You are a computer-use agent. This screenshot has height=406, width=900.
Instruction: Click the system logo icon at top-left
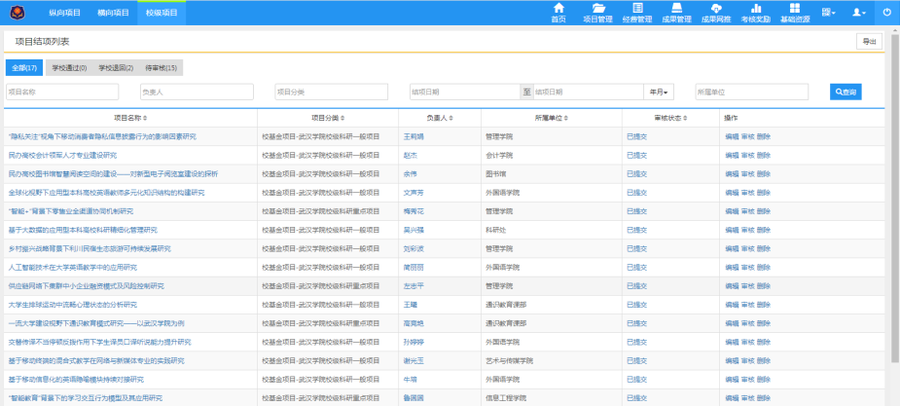tap(17, 12)
